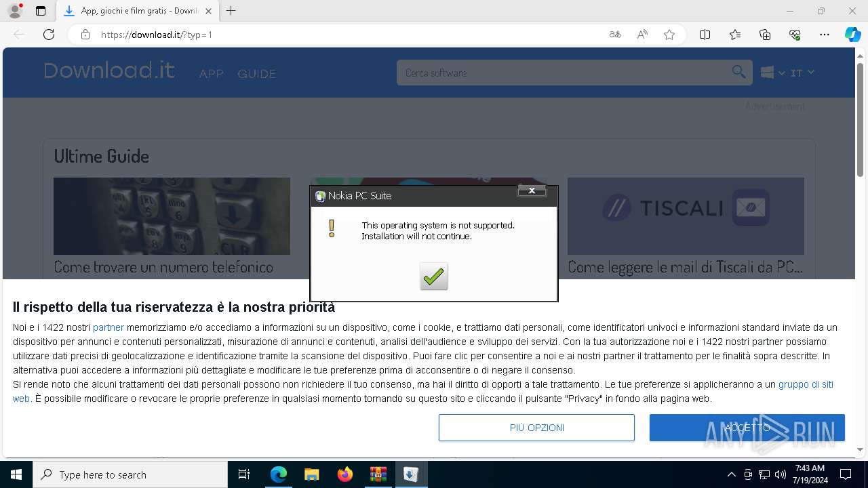
Task: Open the Edge profile avatar
Action: tap(14, 11)
